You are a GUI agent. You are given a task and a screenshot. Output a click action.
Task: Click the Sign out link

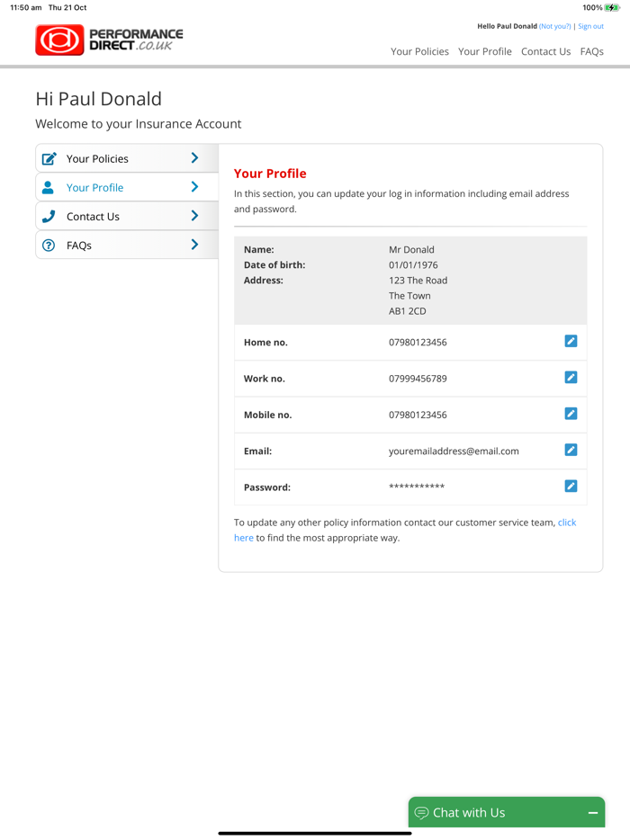point(590,26)
